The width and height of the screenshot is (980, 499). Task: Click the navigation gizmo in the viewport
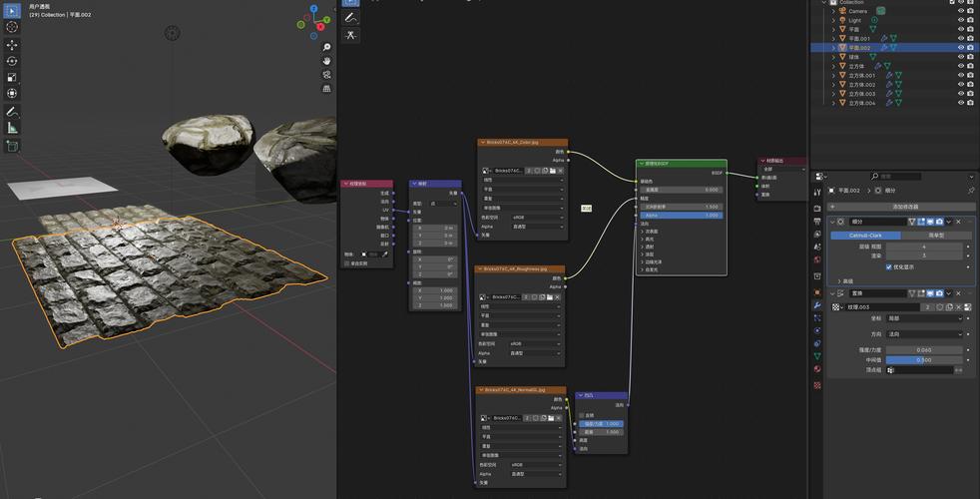pyautogui.click(x=314, y=21)
